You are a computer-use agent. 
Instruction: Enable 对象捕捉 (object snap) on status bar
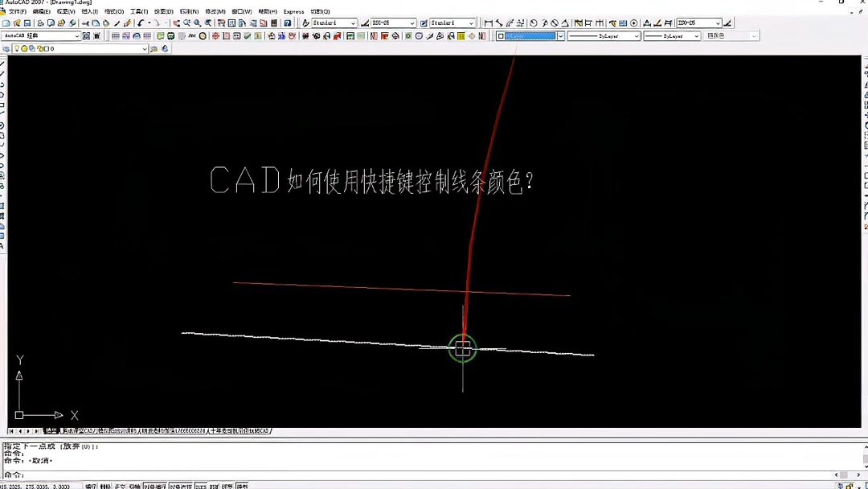(155, 486)
